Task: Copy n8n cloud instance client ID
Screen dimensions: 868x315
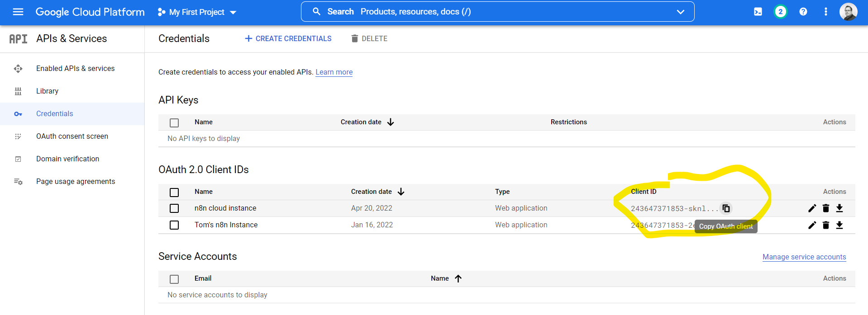Action: [x=726, y=208]
